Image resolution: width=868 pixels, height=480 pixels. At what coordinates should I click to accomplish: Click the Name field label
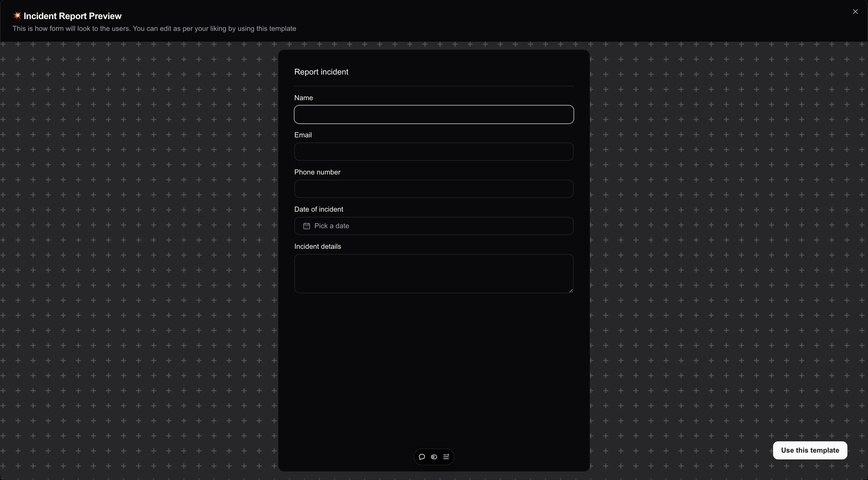click(303, 98)
